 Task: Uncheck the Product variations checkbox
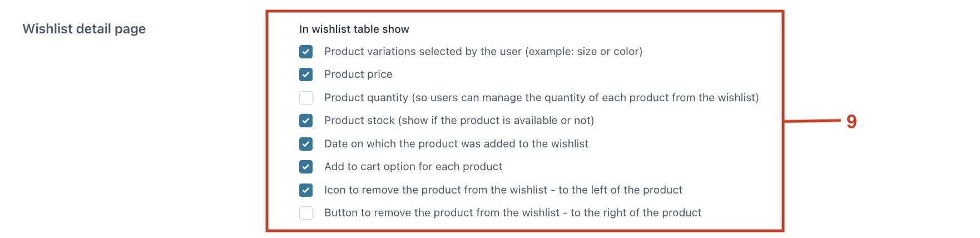pos(306,52)
